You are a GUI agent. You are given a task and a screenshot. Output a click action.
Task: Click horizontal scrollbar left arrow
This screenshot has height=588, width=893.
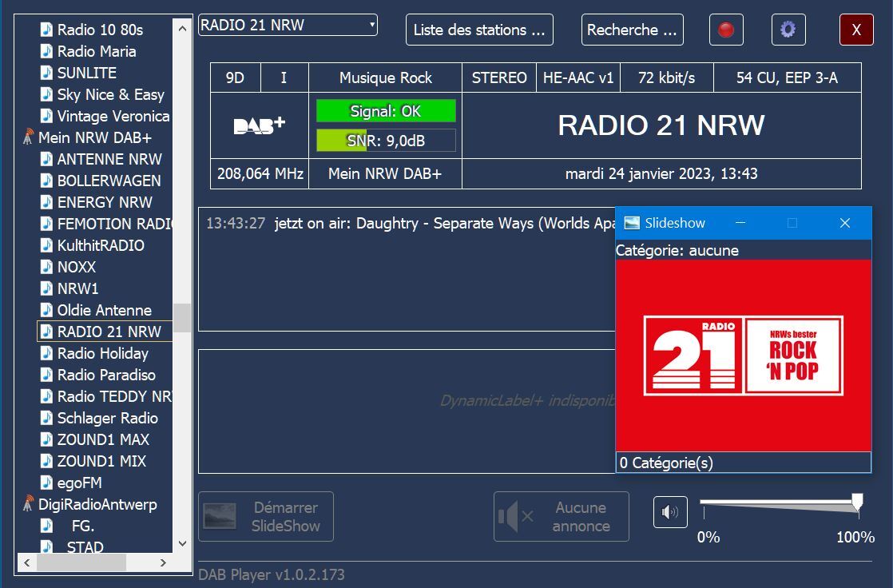click(27, 563)
